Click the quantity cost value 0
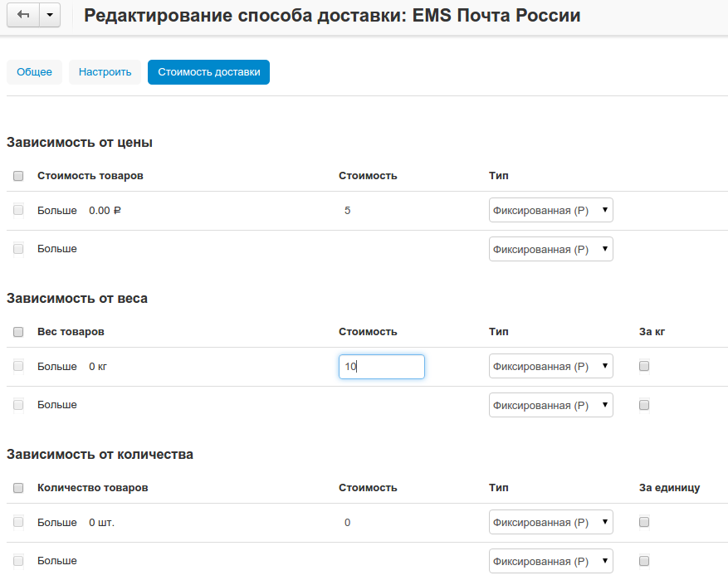 (x=347, y=523)
